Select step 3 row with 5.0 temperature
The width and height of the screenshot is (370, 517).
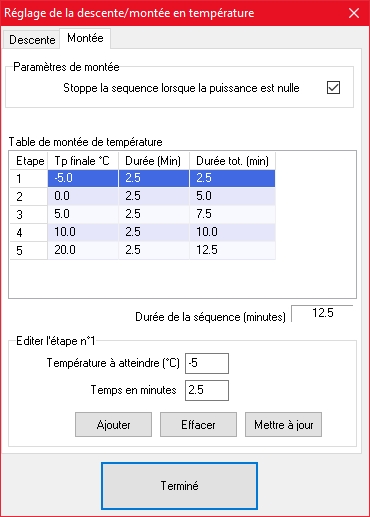pyautogui.click(x=143, y=214)
